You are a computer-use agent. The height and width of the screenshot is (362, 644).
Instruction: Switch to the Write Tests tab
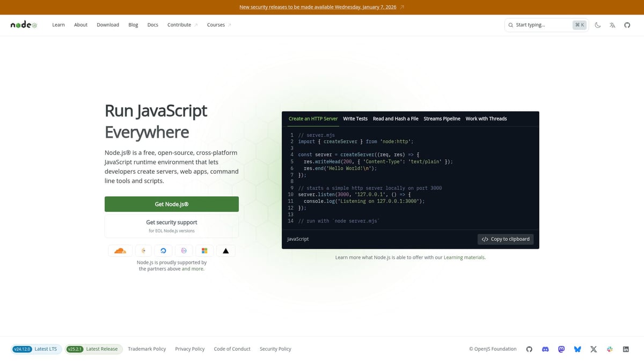click(355, 119)
